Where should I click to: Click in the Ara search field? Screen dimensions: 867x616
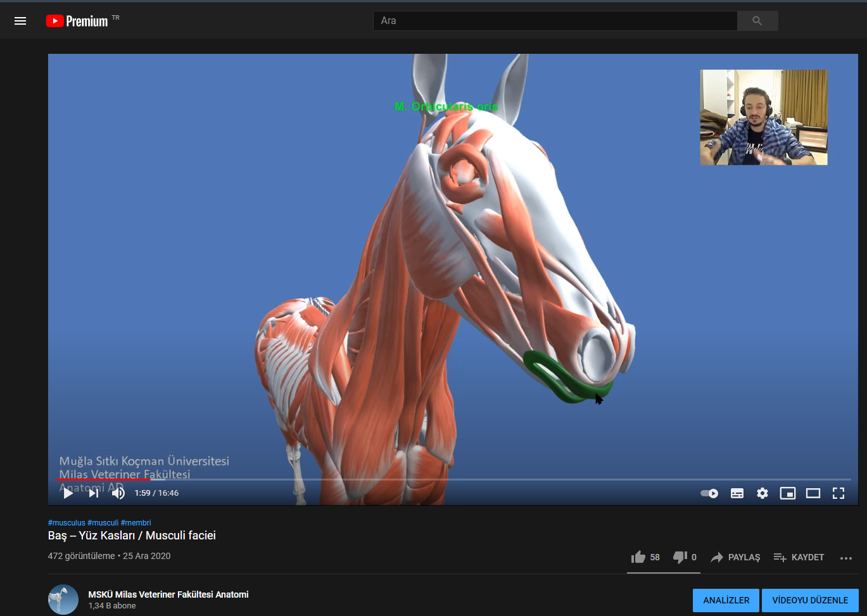554,21
